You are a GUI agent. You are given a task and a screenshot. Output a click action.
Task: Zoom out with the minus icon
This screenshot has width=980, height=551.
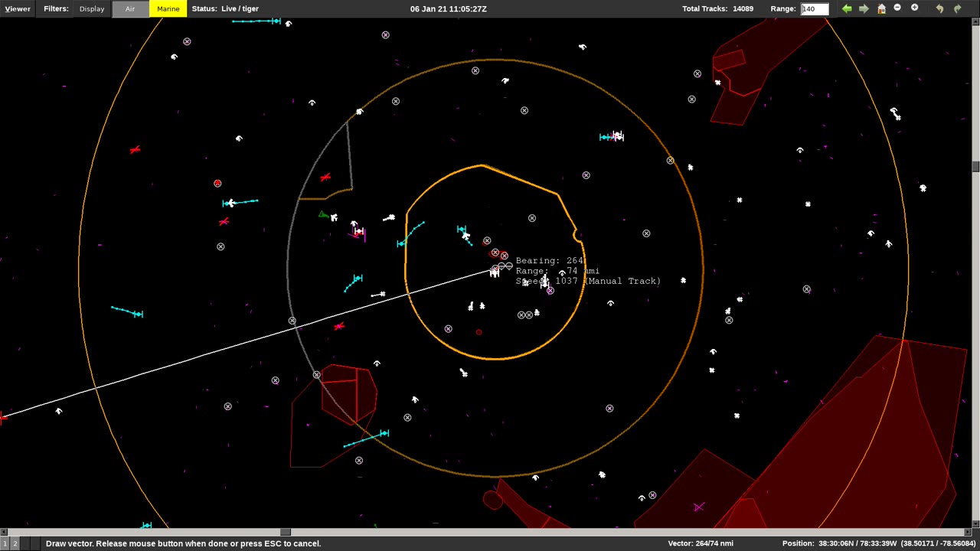(897, 8)
